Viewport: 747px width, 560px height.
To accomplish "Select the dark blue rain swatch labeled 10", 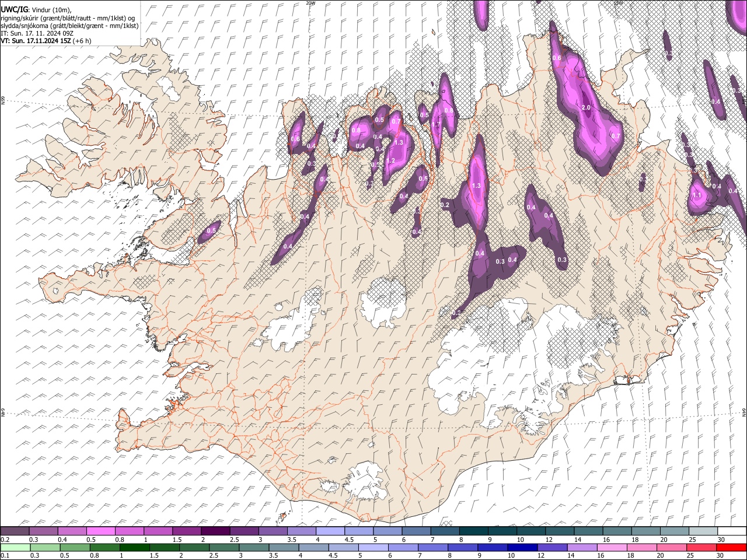I will [x=523, y=548].
